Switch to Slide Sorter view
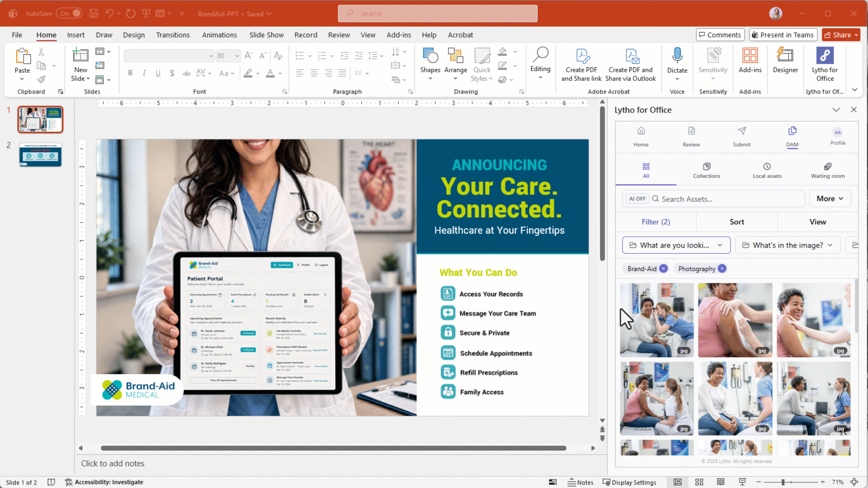The image size is (868, 488). 699,482
